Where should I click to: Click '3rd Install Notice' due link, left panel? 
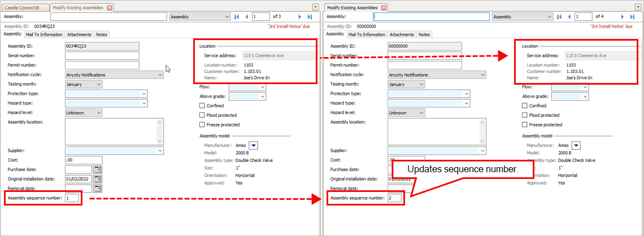pyautogui.click(x=289, y=26)
